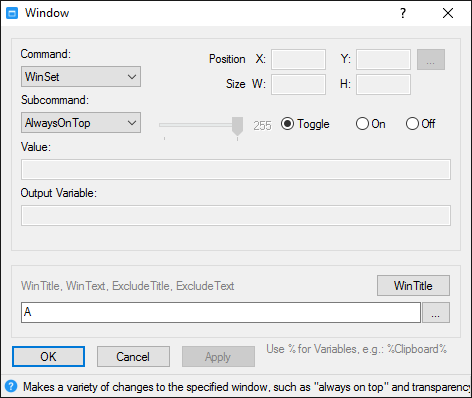The image size is (472, 398).
Task: Select the On radio button
Action: (x=370, y=124)
